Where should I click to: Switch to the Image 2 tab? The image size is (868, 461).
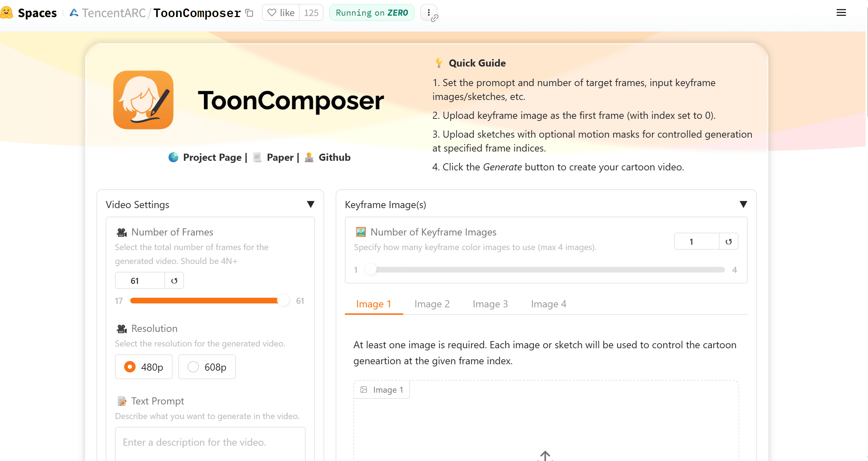pos(432,304)
